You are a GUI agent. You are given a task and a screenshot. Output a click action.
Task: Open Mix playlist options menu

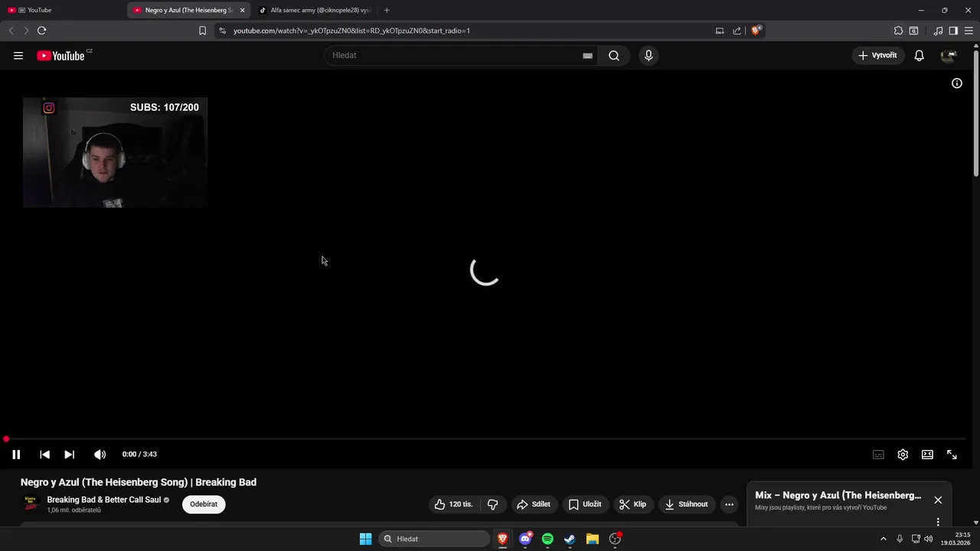pyautogui.click(x=938, y=522)
